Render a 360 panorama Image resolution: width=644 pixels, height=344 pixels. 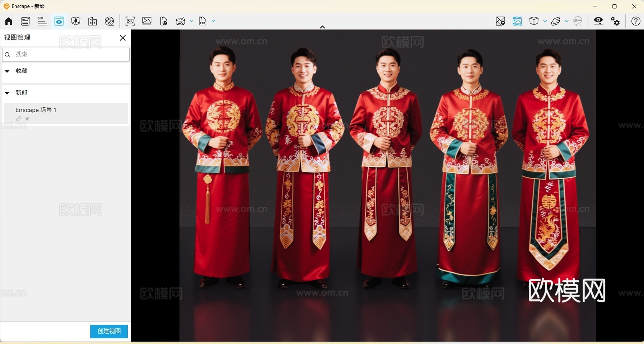pos(180,21)
